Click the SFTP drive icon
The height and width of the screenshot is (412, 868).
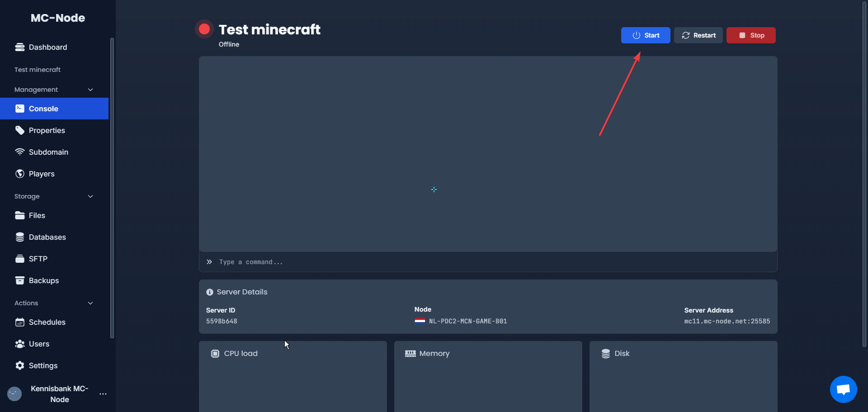(x=20, y=259)
